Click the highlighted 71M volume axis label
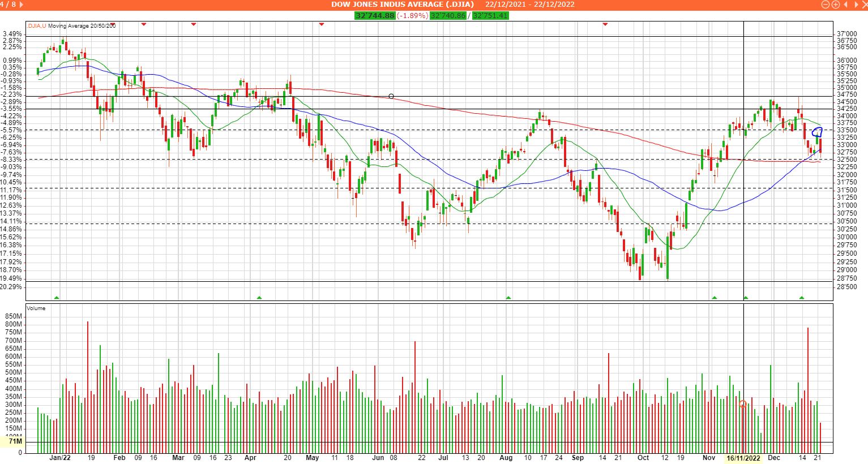Image resolution: width=868 pixels, height=464 pixels. click(15, 441)
